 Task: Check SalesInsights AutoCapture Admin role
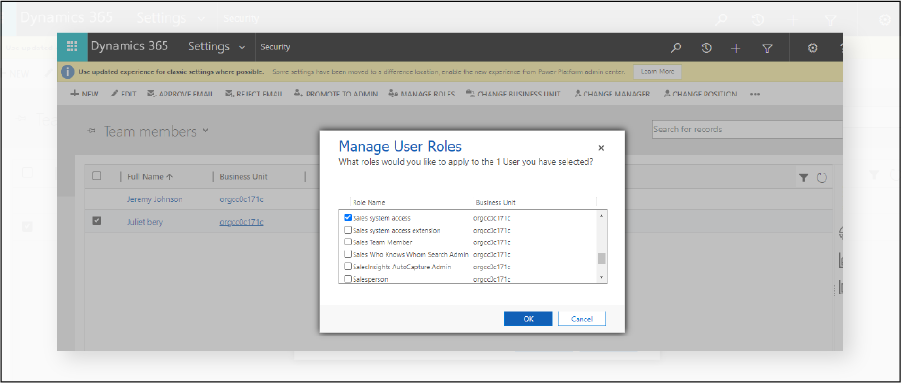tap(348, 266)
